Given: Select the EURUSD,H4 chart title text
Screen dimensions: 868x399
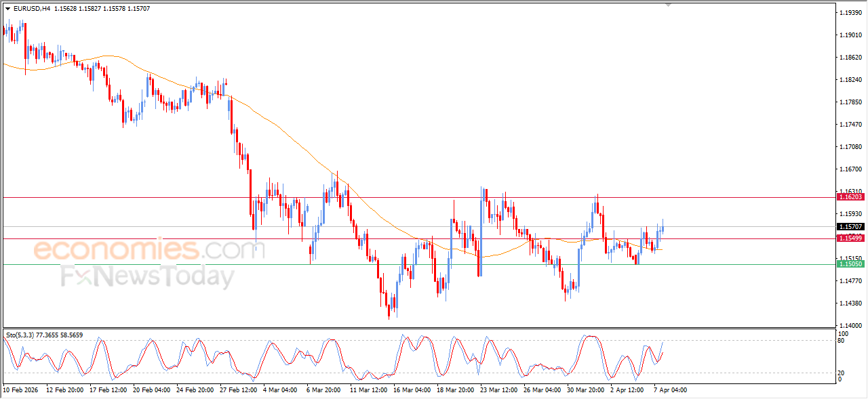Looking at the screenshot, I should 31,9.
